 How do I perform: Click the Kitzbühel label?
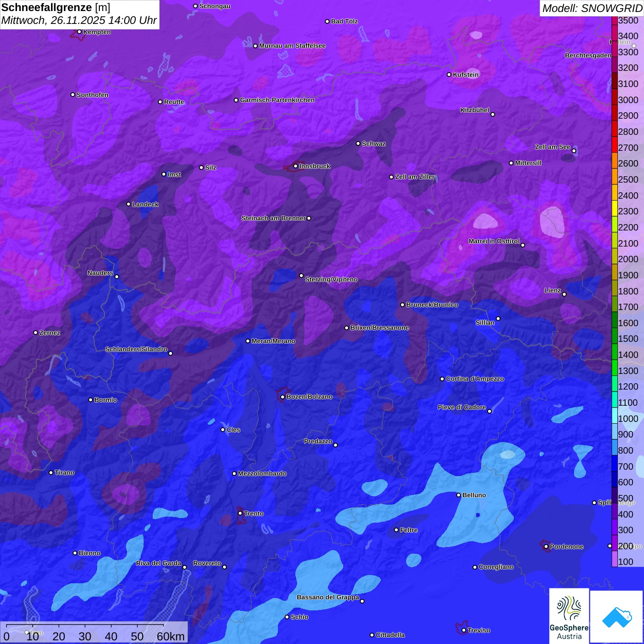(x=475, y=110)
